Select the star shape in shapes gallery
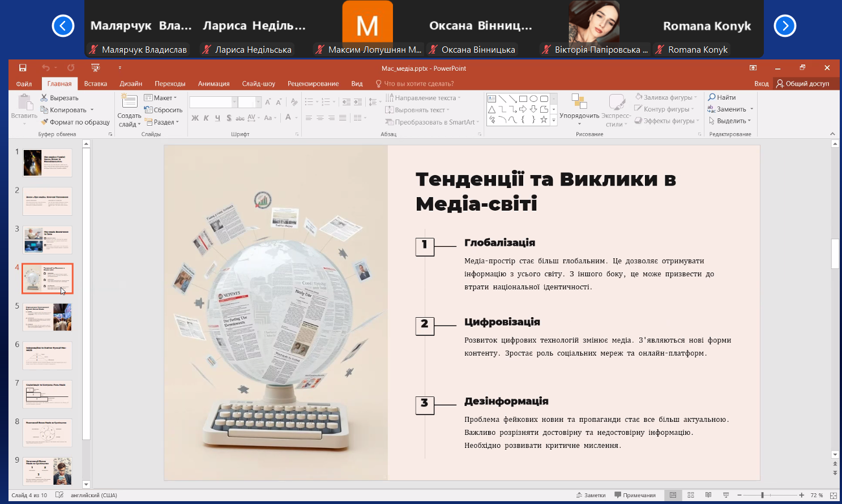 pos(544,119)
